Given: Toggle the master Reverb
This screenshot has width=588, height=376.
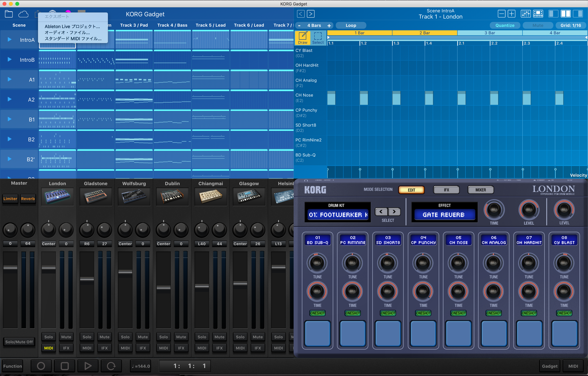Looking at the screenshot, I should click(x=28, y=199).
